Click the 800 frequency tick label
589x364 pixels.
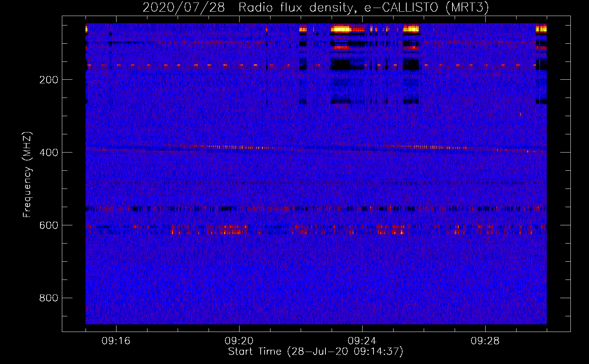[49, 298]
